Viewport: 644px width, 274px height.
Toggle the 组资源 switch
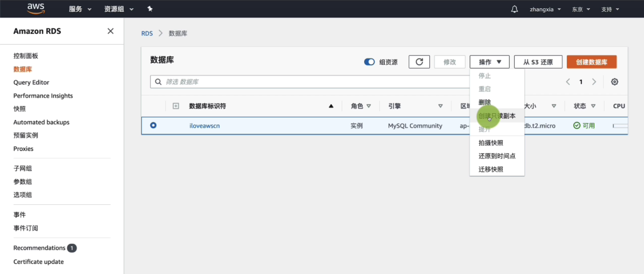(369, 62)
